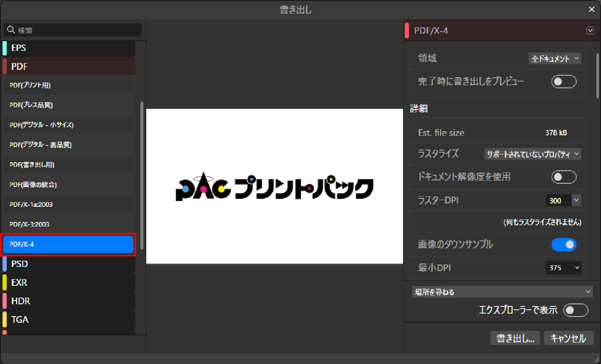The height and width of the screenshot is (364, 601).
Task: Expand the ラスタライズ dropdown
Action: (532, 154)
